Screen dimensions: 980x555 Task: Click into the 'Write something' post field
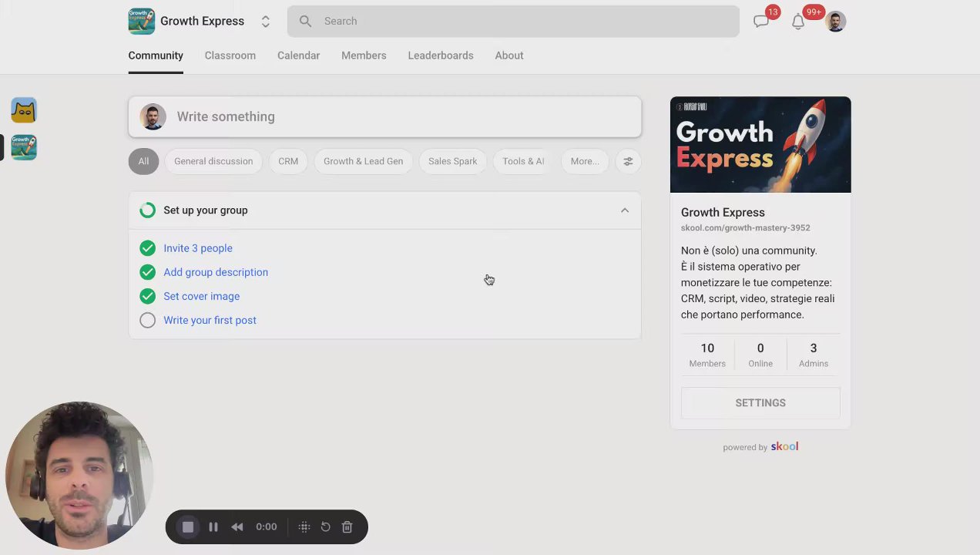(x=384, y=116)
